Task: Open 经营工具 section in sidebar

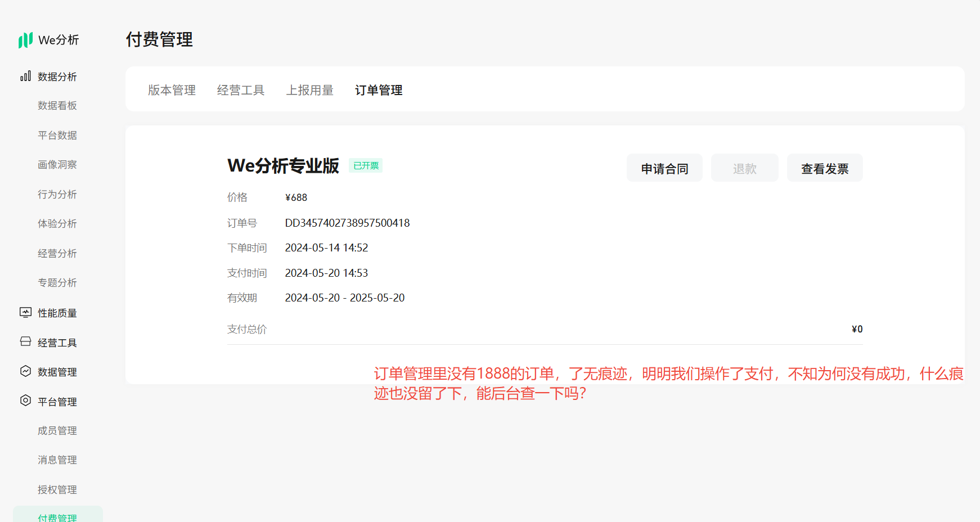Action: click(57, 343)
